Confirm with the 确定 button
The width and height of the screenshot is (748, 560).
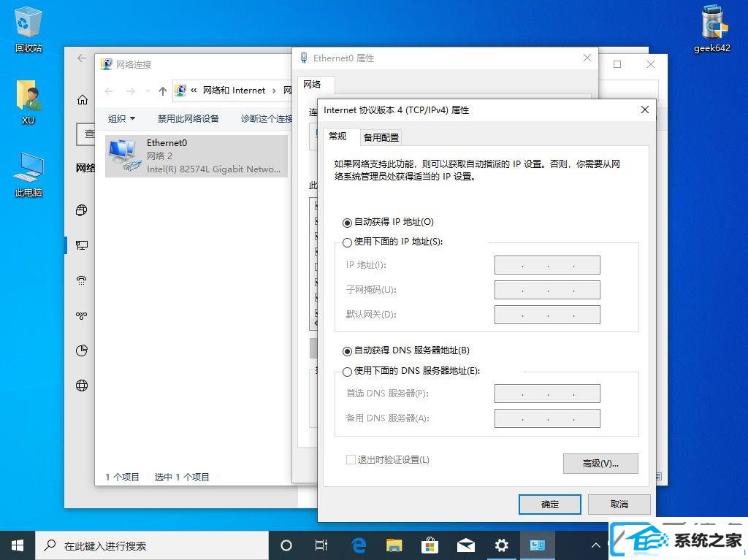click(x=549, y=505)
